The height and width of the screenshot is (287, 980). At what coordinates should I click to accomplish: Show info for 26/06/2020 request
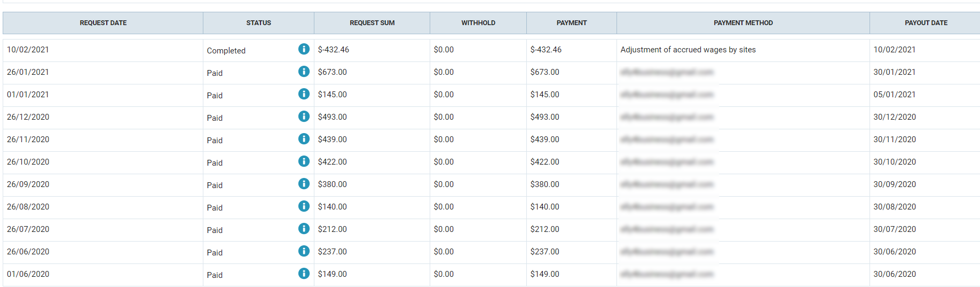[x=304, y=251]
